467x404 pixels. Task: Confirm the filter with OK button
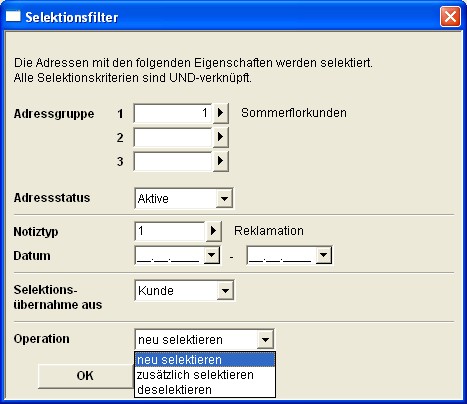(x=85, y=376)
